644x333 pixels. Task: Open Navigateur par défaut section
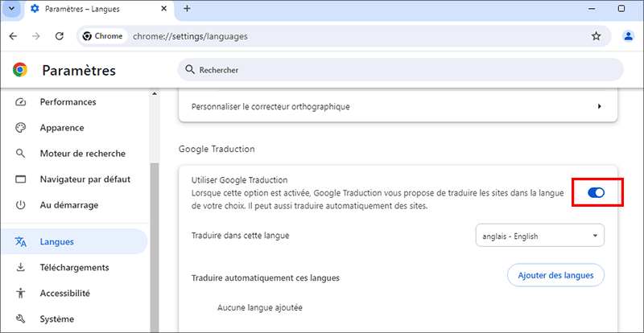[74, 179]
